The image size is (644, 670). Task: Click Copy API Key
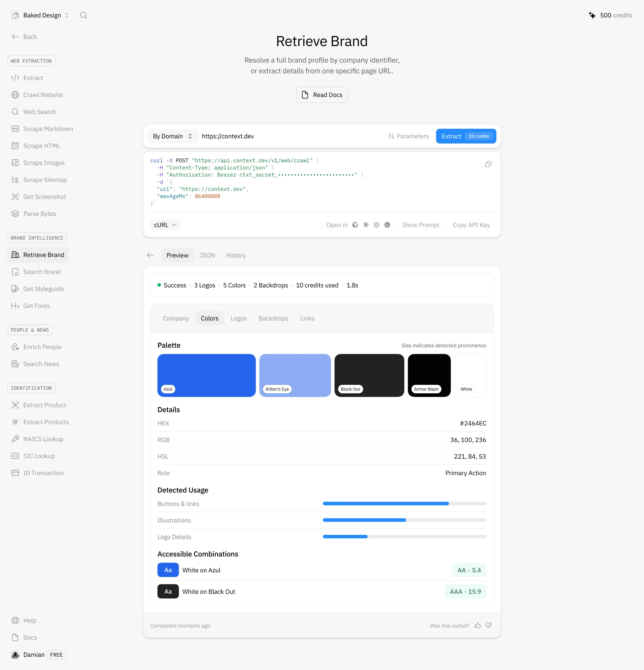471,225
